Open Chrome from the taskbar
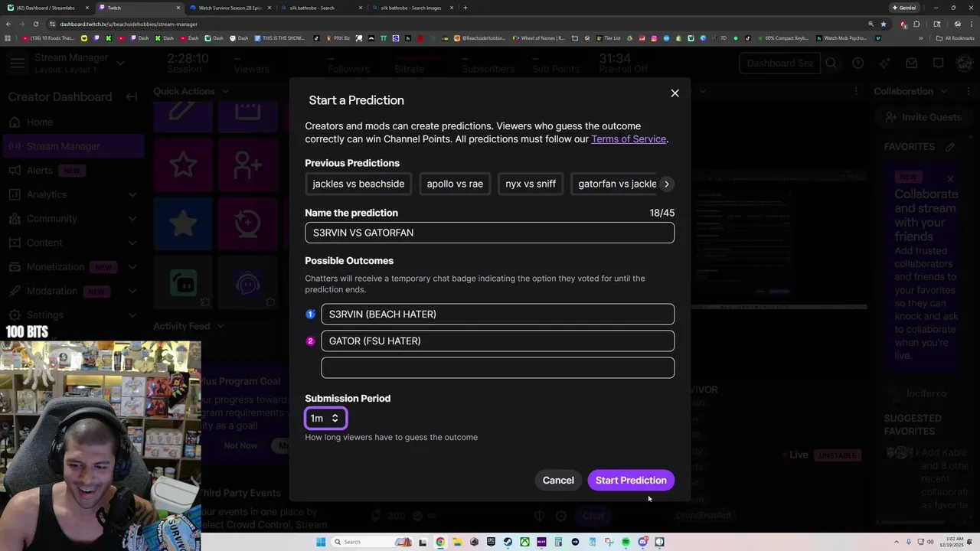The width and height of the screenshot is (980, 551). [440, 542]
